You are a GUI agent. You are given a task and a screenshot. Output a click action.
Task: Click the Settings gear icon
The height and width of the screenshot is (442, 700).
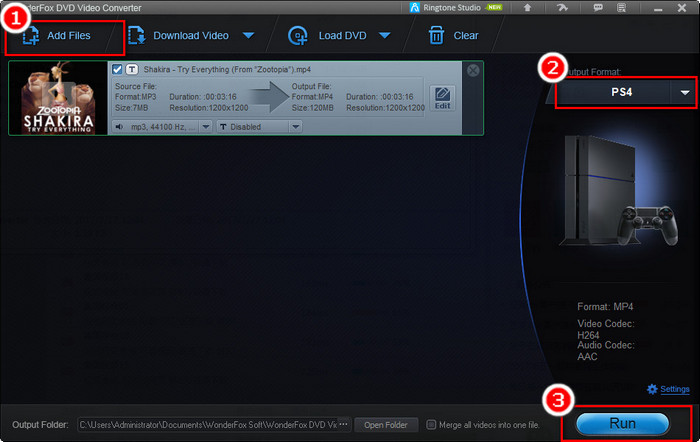[x=652, y=389]
